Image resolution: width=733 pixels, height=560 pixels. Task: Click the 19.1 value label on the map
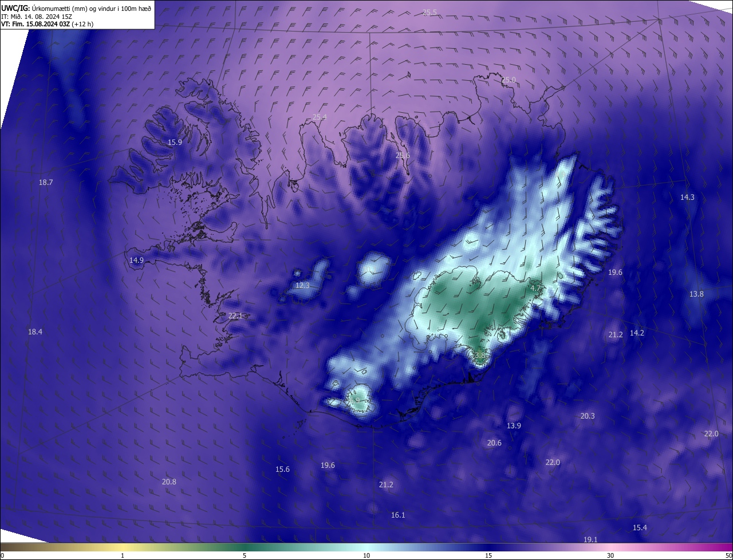(590, 540)
